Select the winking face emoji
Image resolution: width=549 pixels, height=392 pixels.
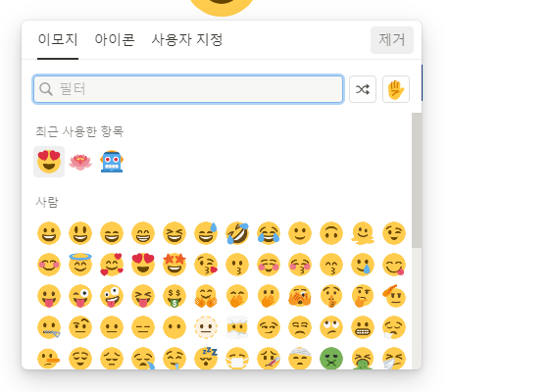(394, 233)
